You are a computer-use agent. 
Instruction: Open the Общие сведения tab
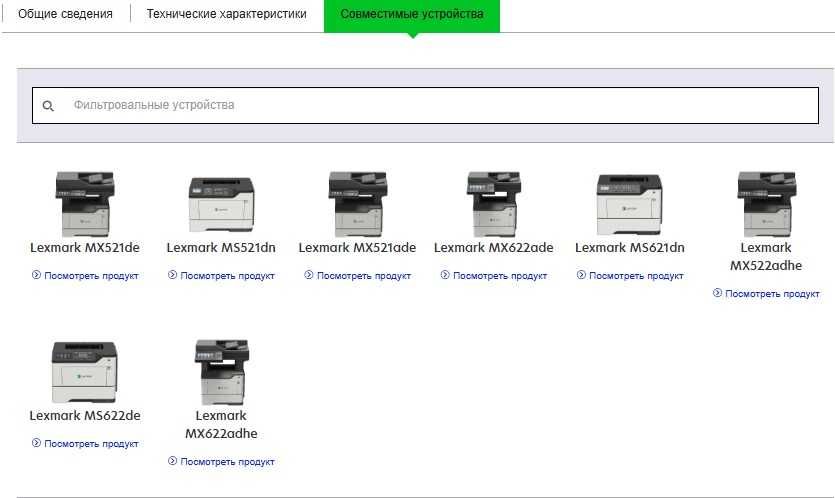point(66,14)
